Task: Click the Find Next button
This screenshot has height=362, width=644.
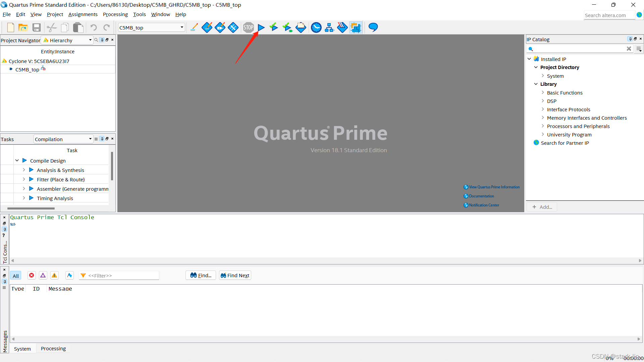Action: coord(235,276)
